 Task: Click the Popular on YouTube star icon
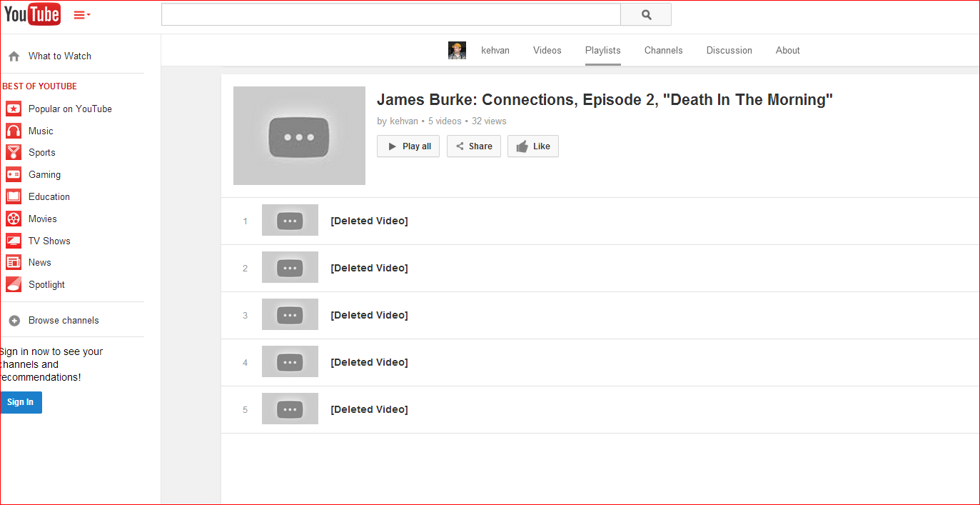pyautogui.click(x=14, y=109)
